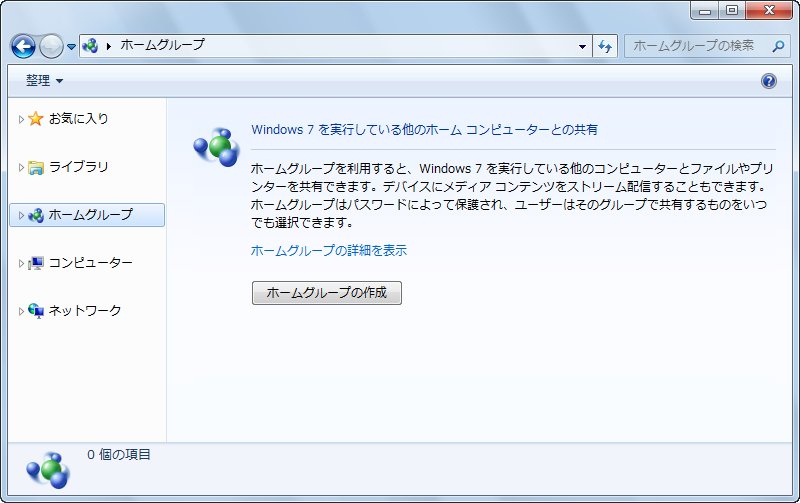Open Help with the blue question icon

[x=768, y=81]
